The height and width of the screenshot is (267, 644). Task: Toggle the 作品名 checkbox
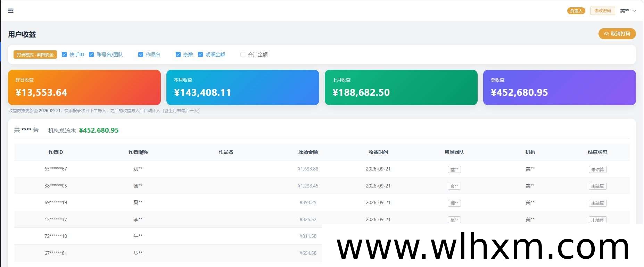pyautogui.click(x=141, y=55)
